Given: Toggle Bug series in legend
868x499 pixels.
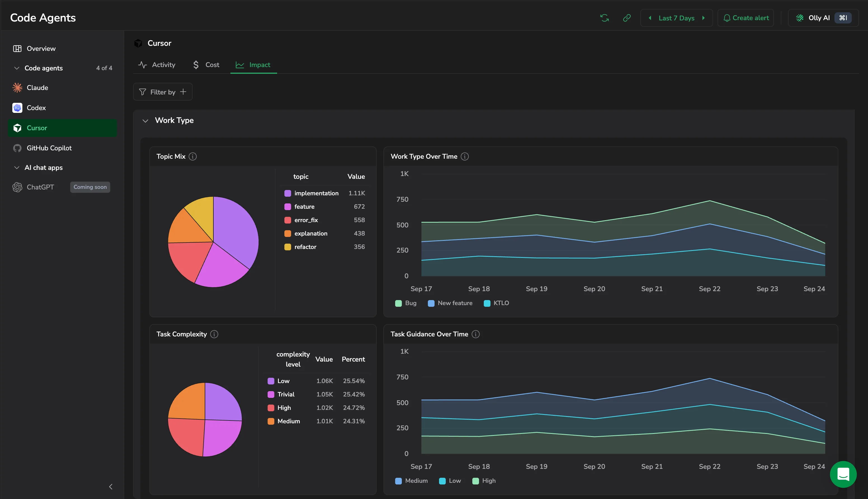Looking at the screenshot, I should pyautogui.click(x=406, y=303).
